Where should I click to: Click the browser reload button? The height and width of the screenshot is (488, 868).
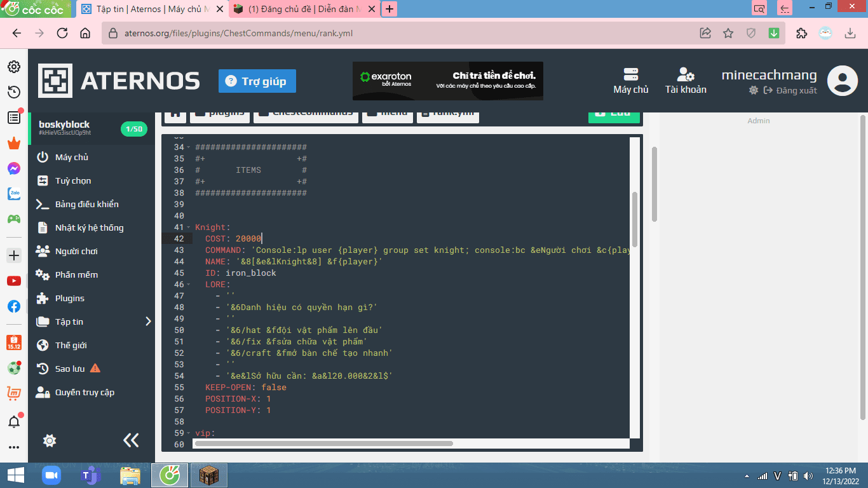[62, 34]
